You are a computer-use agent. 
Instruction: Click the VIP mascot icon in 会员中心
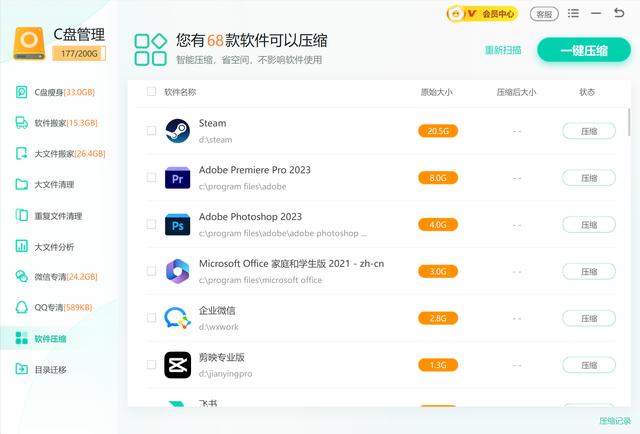click(456, 14)
